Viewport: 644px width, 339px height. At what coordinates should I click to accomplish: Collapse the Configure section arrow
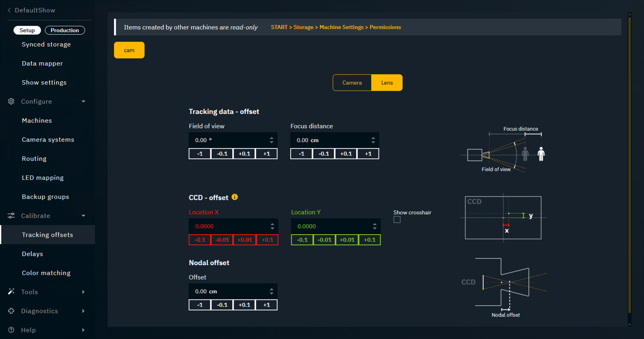pos(83,101)
